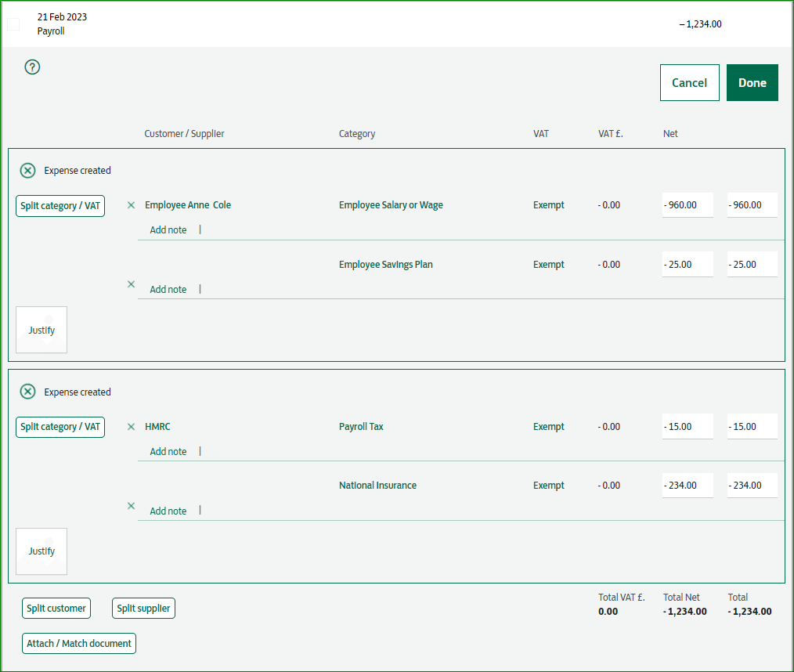Remove second Expense created circled X icon

[x=28, y=392]
